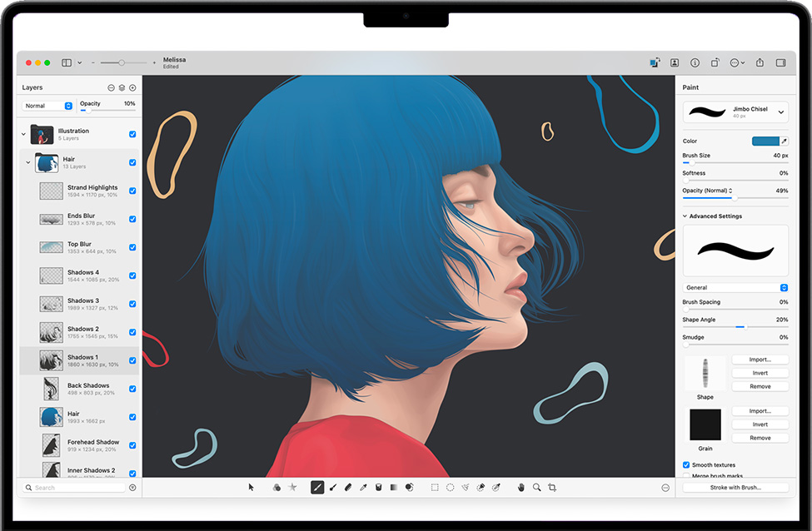Hide the Shadows 1 layer
The image size is (812, 531).
(x=132, y=360)
